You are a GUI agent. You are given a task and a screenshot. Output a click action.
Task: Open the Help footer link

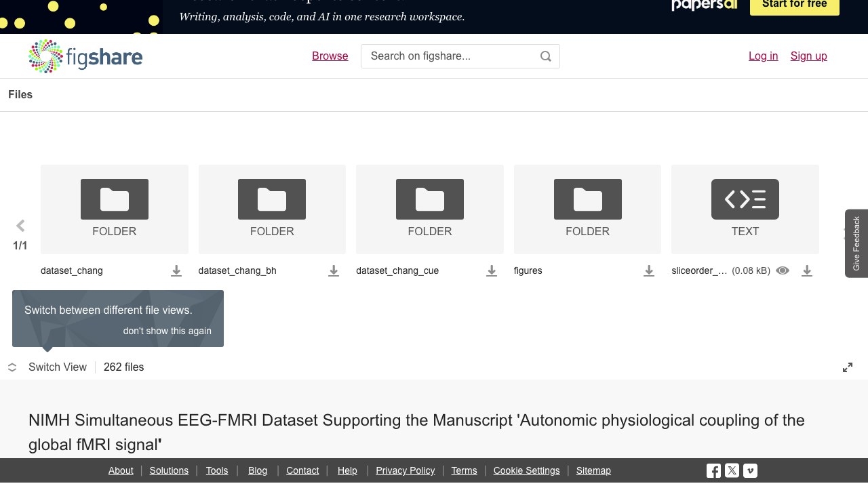347,470
